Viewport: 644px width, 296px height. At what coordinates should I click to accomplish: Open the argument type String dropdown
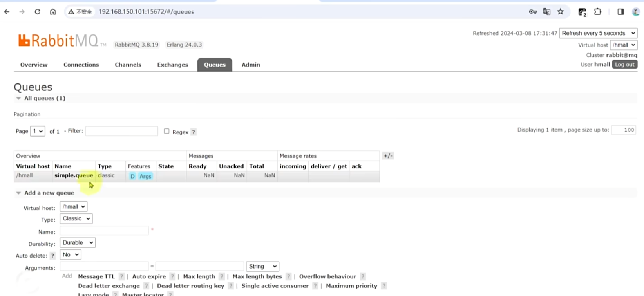262,267
